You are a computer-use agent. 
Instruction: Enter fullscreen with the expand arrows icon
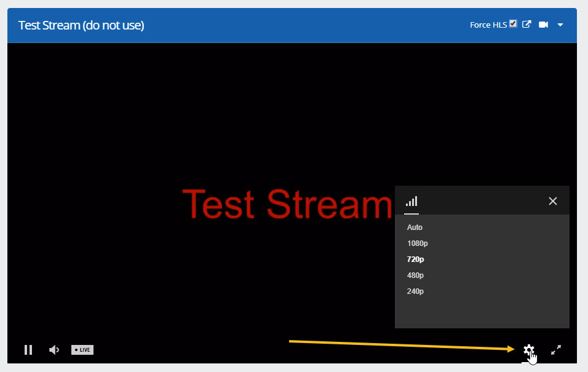(x=556, y=350)
